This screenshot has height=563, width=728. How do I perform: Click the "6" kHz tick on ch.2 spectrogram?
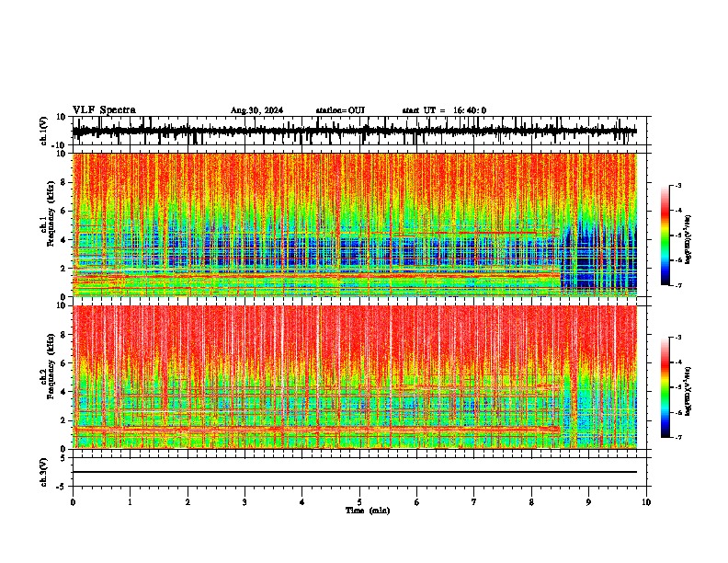coord(63,363)
